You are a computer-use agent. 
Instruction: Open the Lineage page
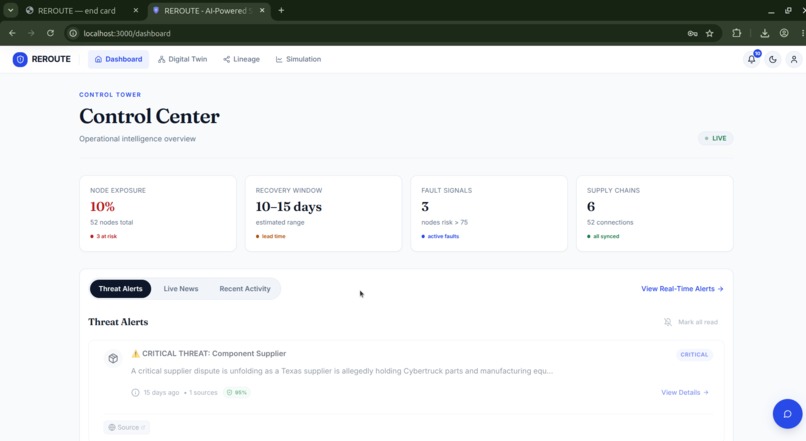[242, 60]
